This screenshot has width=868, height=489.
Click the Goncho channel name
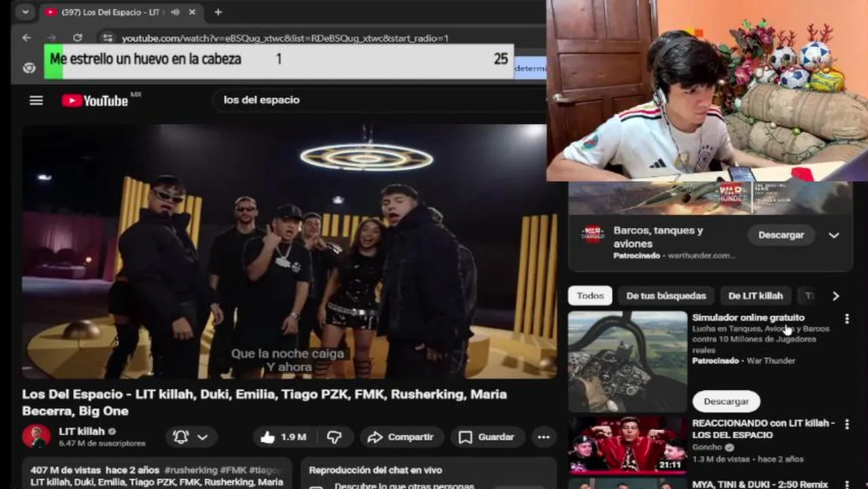(x=707, y=448)
